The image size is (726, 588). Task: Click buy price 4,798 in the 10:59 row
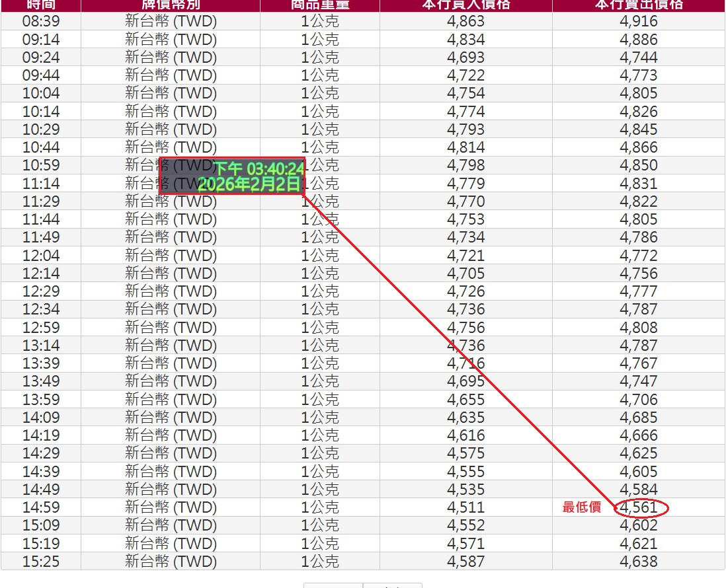tap(465, 166)
